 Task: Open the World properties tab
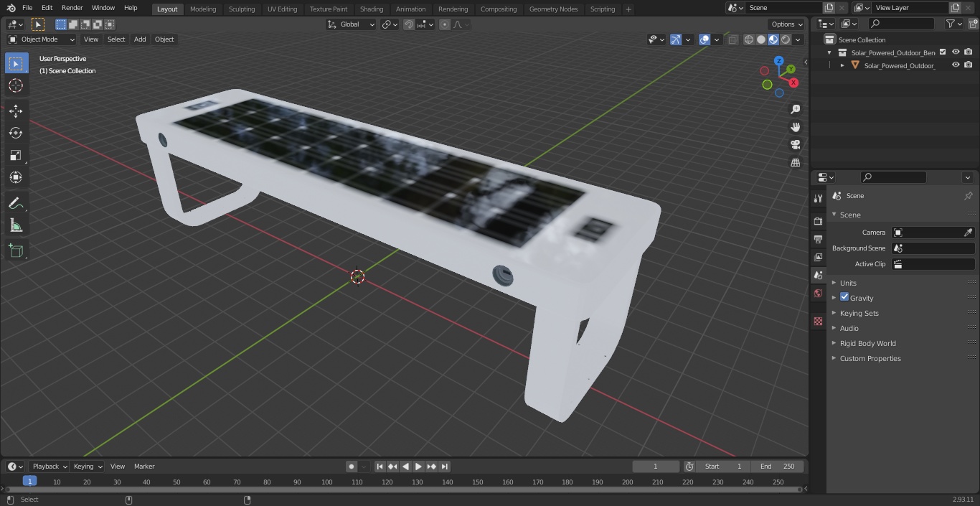(x=818, y=294)
